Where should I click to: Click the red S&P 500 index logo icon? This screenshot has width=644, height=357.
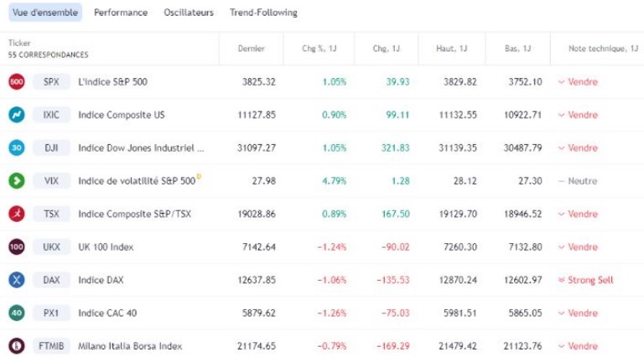16,82
